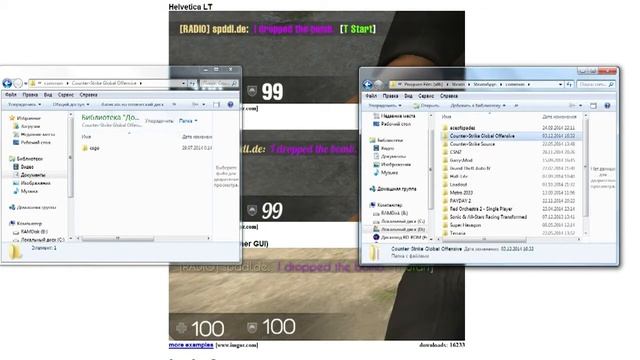Open Файл menu in csgo folder window
Image resolution: width=640 pixels, height=360 pixels.
[11, 95]
